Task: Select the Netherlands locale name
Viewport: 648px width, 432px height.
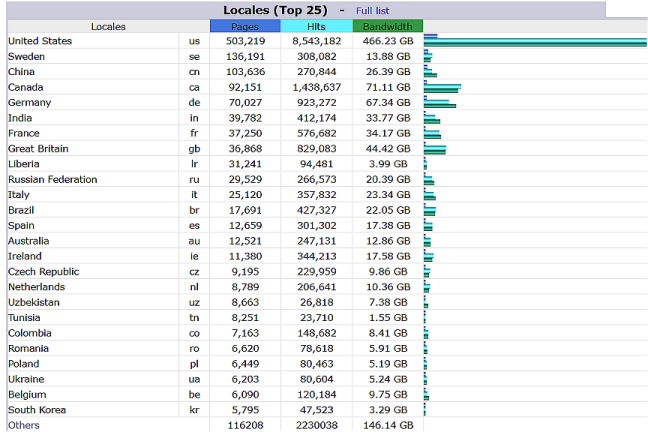Action: pyautogui.click(x=37, y=287)
